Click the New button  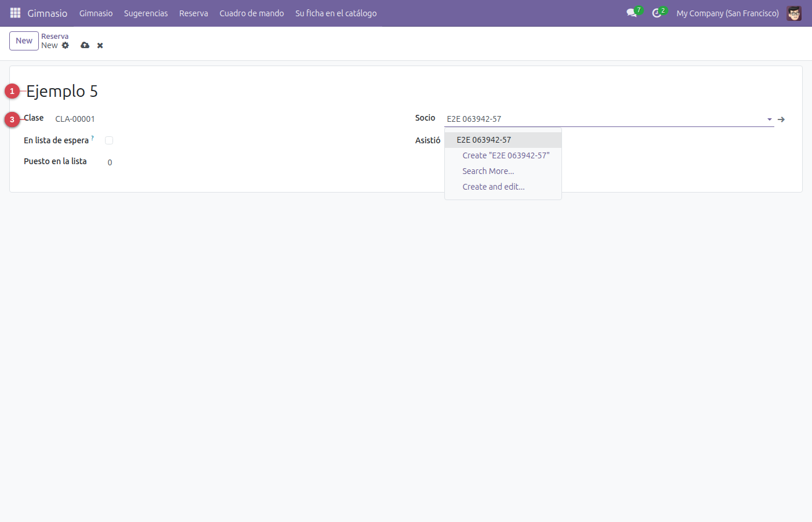[24, 41]
